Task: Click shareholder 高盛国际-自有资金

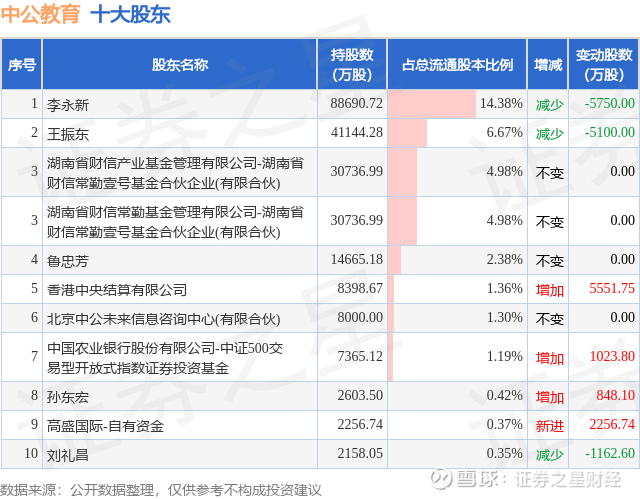Action: click(x=105, y=426)
